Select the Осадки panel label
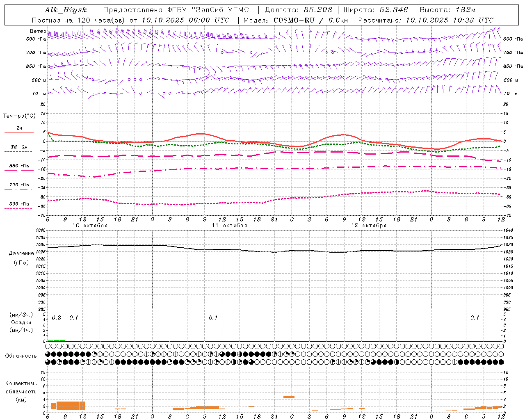Viewport: 525px width, 420px height. (21, 322)
